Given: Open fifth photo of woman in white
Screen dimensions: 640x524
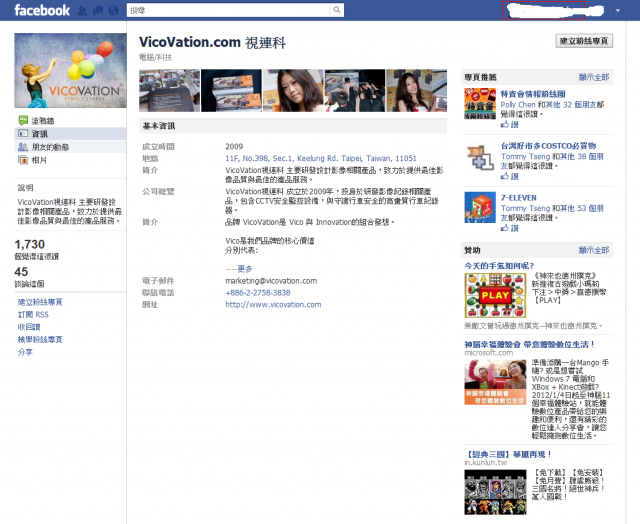Looking at the screenshot, I should 416,90.
